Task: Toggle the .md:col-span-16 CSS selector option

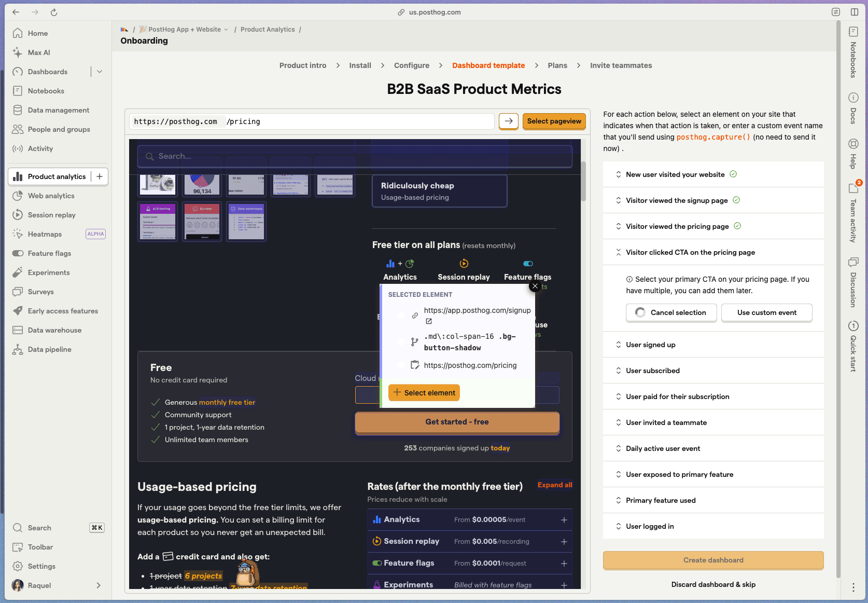Action: (x=400, y=341)
